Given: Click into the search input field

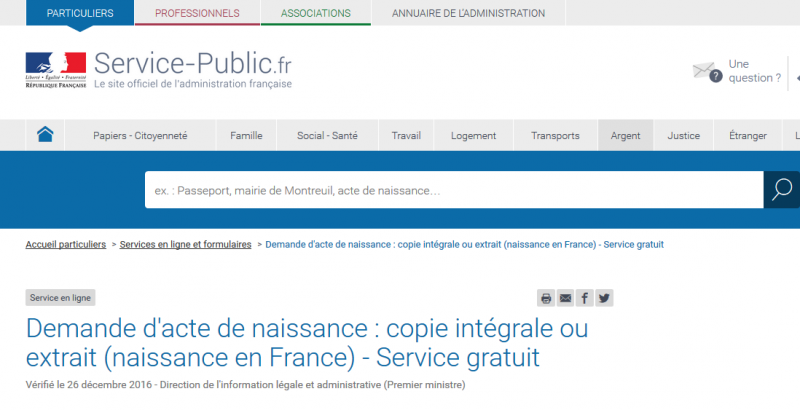Looking at the screenshot, I should [x=454, y=190].
